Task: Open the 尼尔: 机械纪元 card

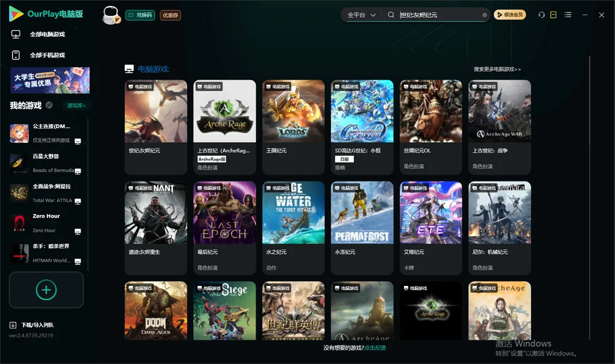Action: [499, 228]
